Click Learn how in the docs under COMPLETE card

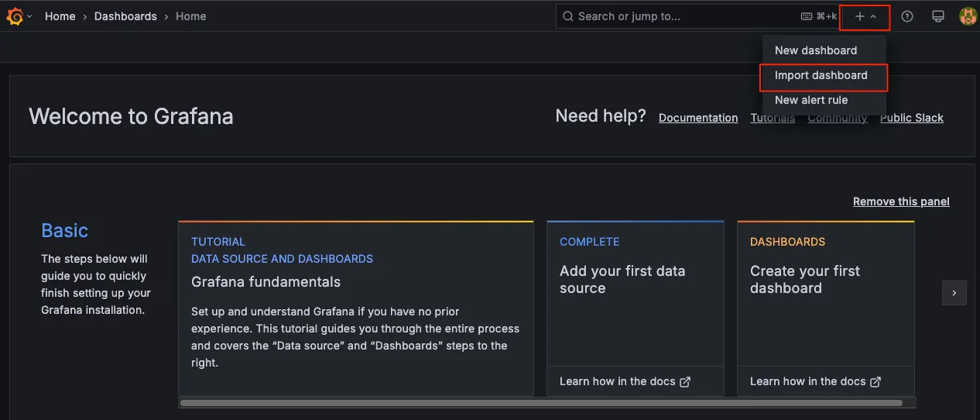[x=625, y=381]
